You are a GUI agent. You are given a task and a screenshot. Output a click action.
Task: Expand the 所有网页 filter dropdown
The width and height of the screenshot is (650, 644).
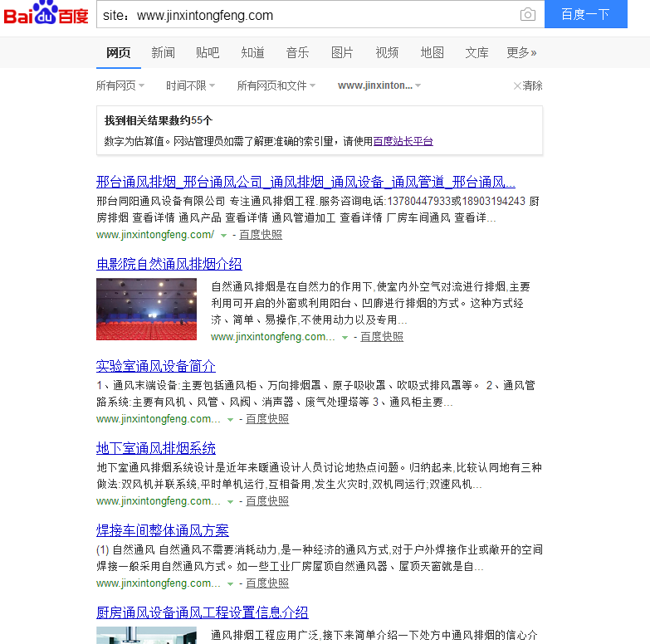pyautogui.click(x=120, y=85)
